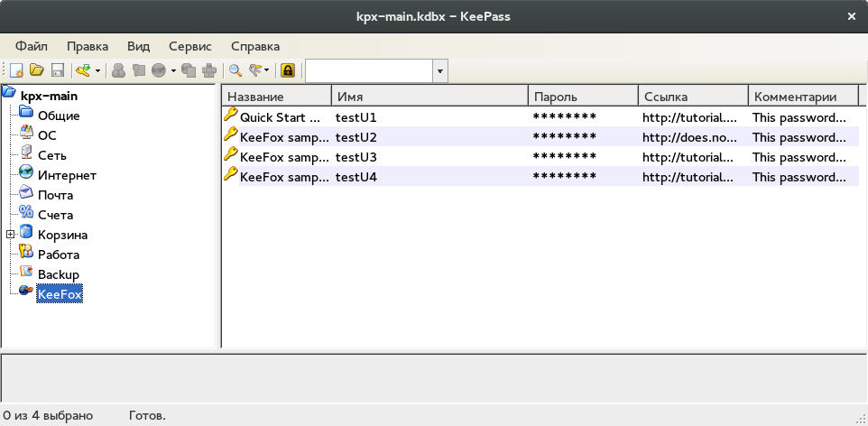Select the Интернет group
This screenshot has width=868, height=426.
67,176
